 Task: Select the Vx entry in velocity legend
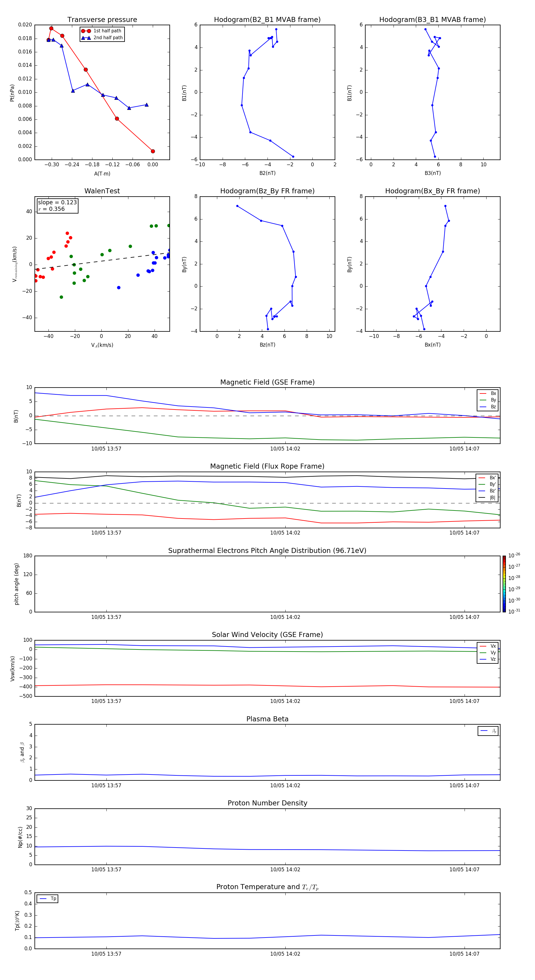tap(488, 646)
